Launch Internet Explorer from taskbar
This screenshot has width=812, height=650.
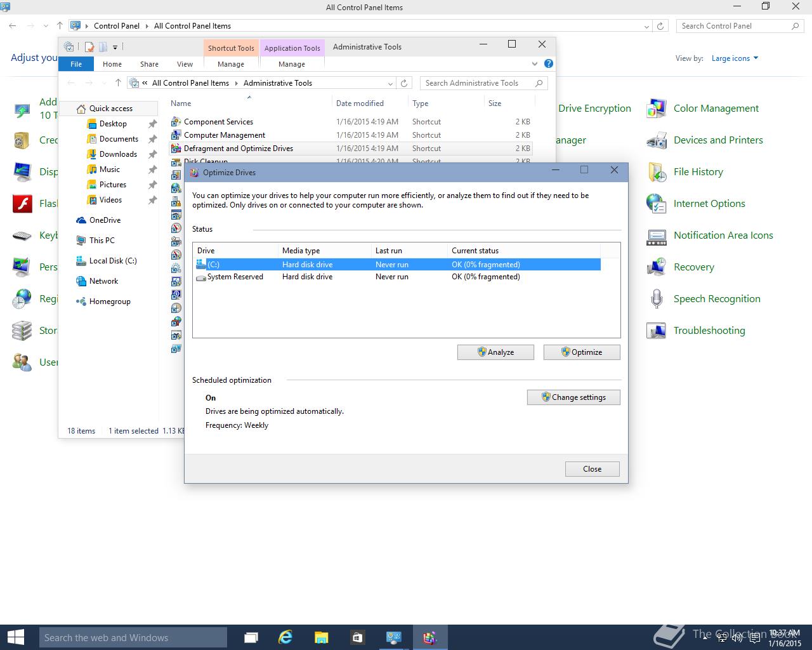point(285,637)
